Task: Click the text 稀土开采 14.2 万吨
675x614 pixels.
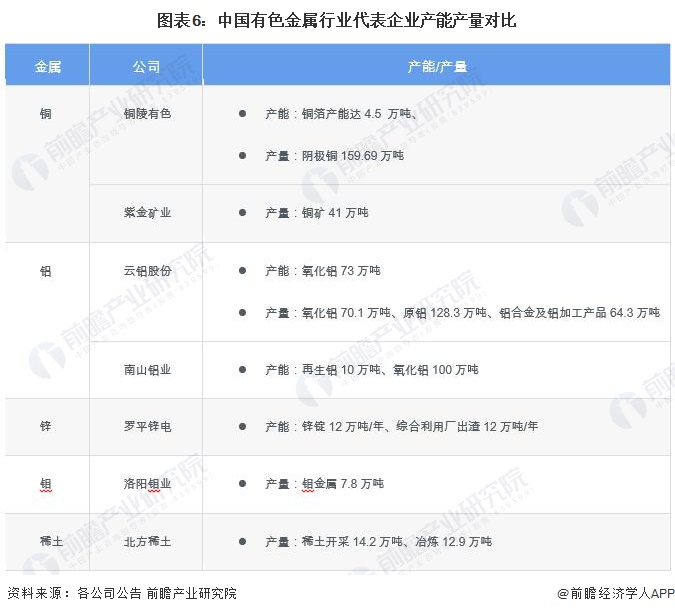Action: 352,541
